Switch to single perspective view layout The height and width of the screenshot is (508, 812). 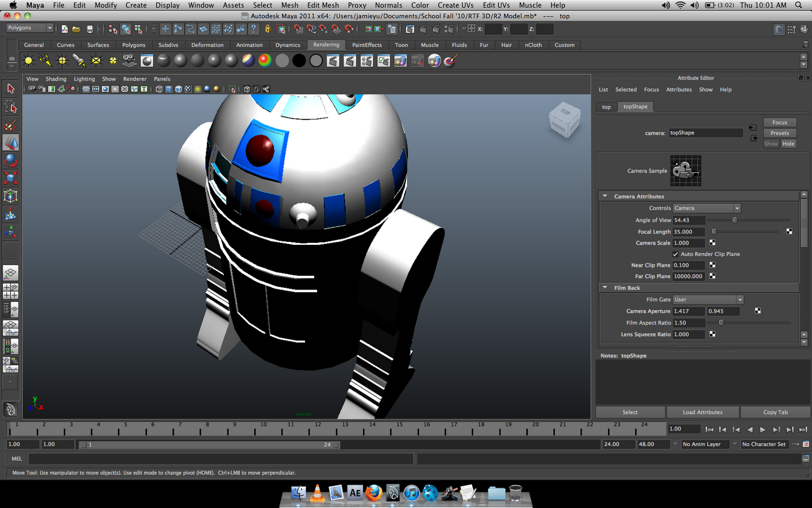tap(11, 273)
